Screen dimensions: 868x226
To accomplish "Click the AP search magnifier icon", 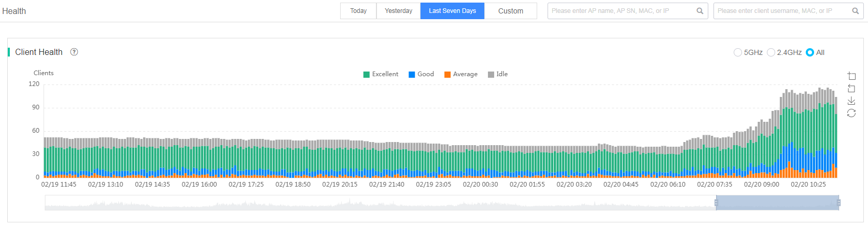I will click(x=700, y=11).
